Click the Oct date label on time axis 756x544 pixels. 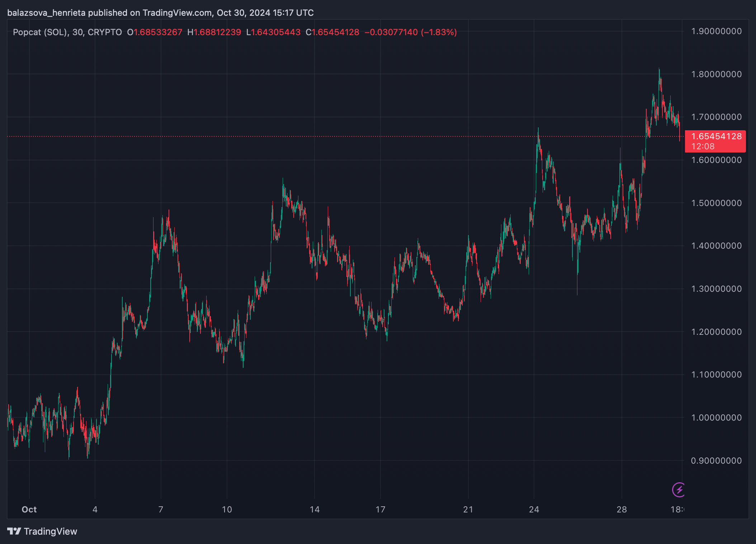click(29, 510)
